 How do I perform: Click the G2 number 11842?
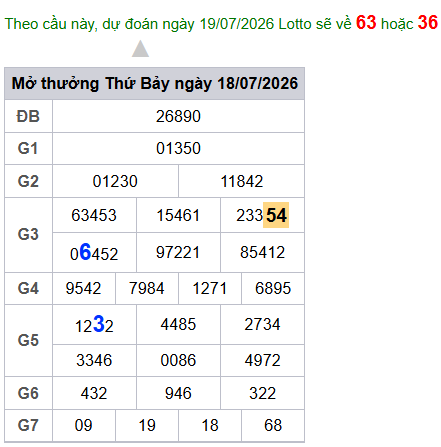242,181
